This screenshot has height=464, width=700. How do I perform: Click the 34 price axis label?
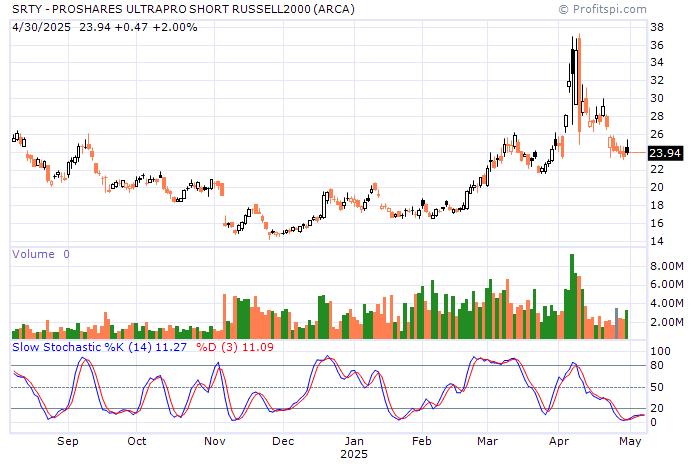657,63
